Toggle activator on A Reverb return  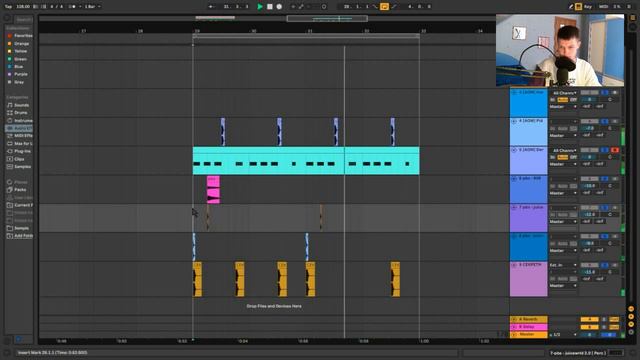[x=589, y=319]
